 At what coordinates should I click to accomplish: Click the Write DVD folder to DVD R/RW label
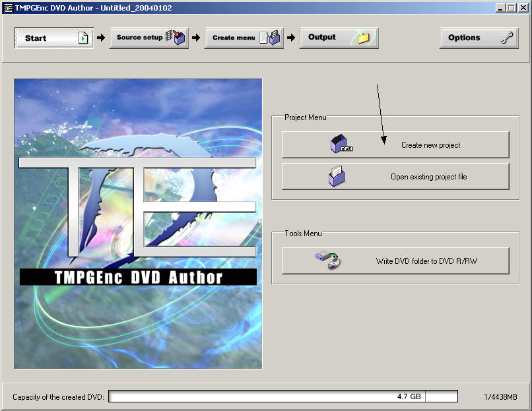[426, 261]
